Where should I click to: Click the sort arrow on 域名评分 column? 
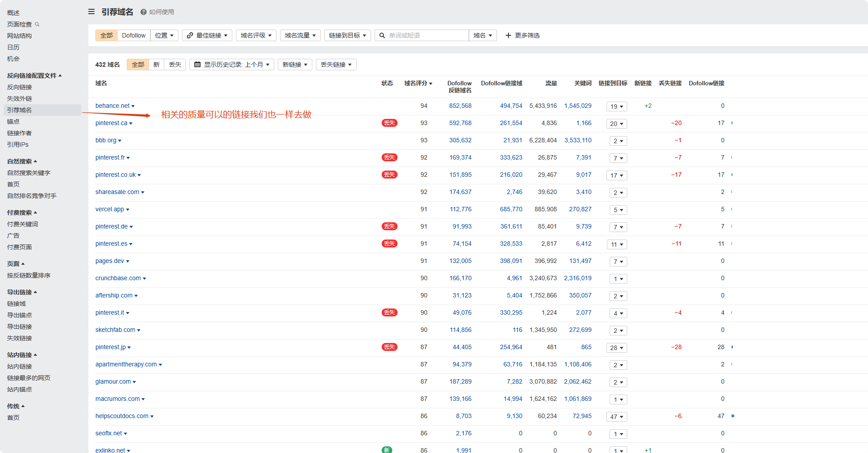tap(431, 84)
